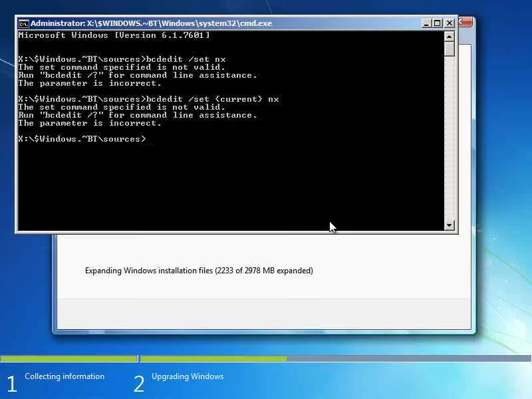The height and width of the screenshot is (399, 532).
Task: Click the 'bcdedit /set nx' command line
Action: pos(122,59)
